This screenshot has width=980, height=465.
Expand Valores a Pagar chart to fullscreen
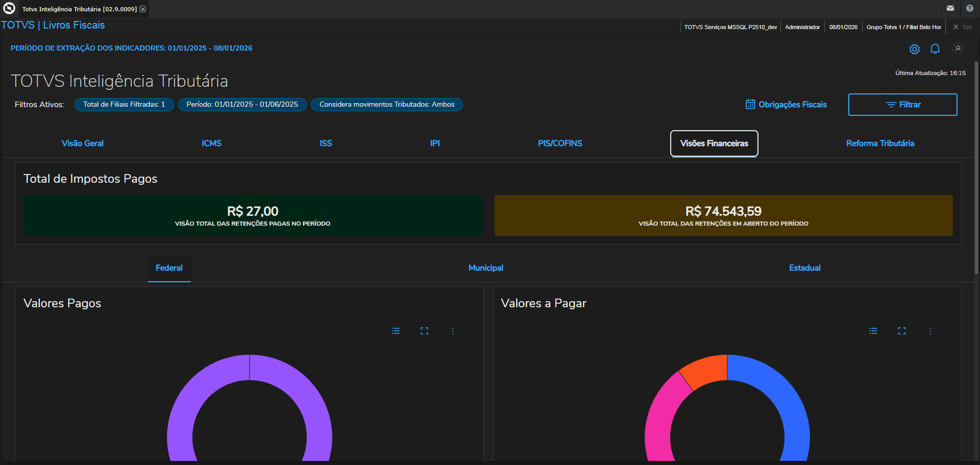click(902, 331)
